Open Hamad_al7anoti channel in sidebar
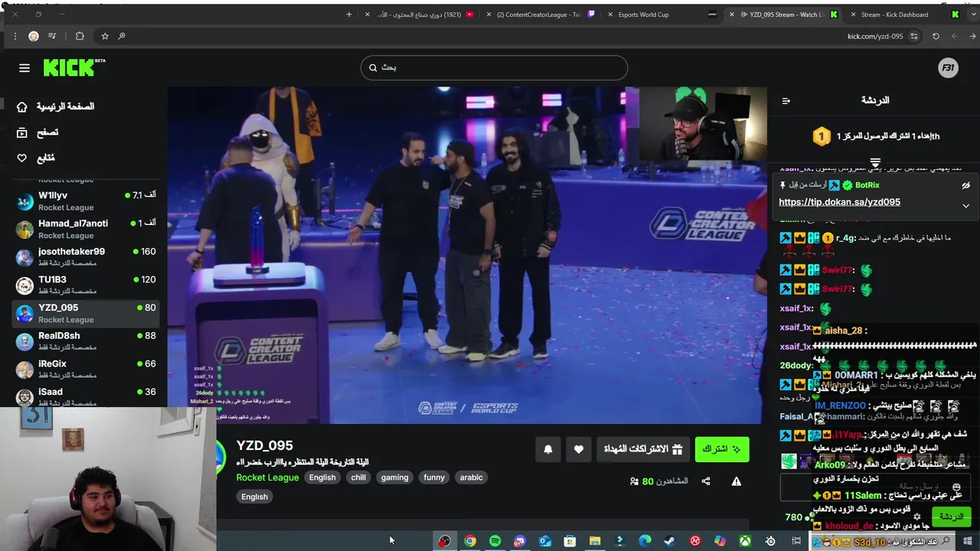 (x=86, y=229)
